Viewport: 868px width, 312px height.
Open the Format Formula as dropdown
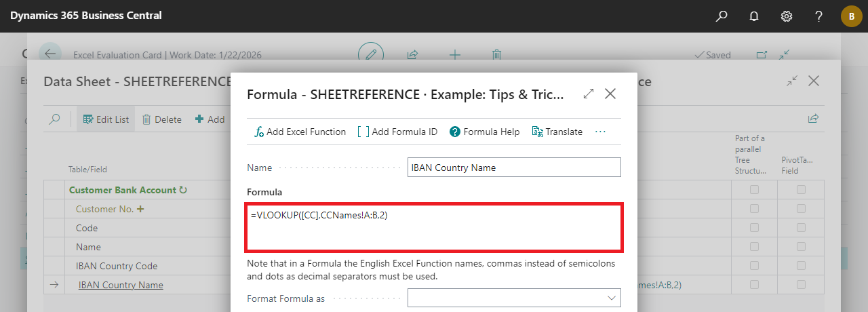(x=514, y=298)
